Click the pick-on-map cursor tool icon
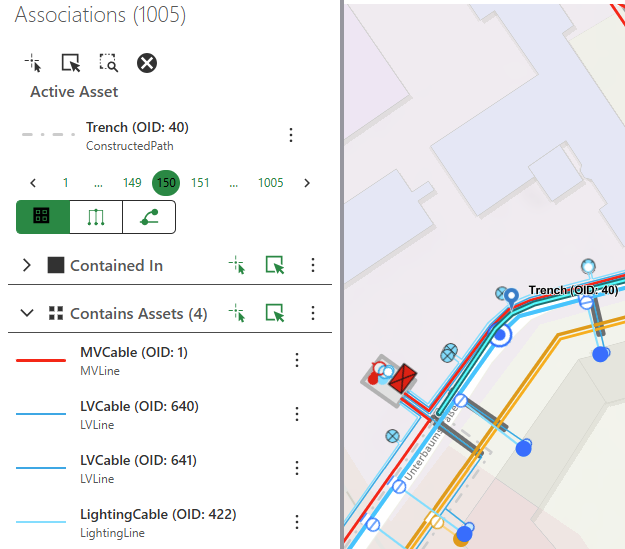Screen dimensions: 625x549 coord(33,63)
